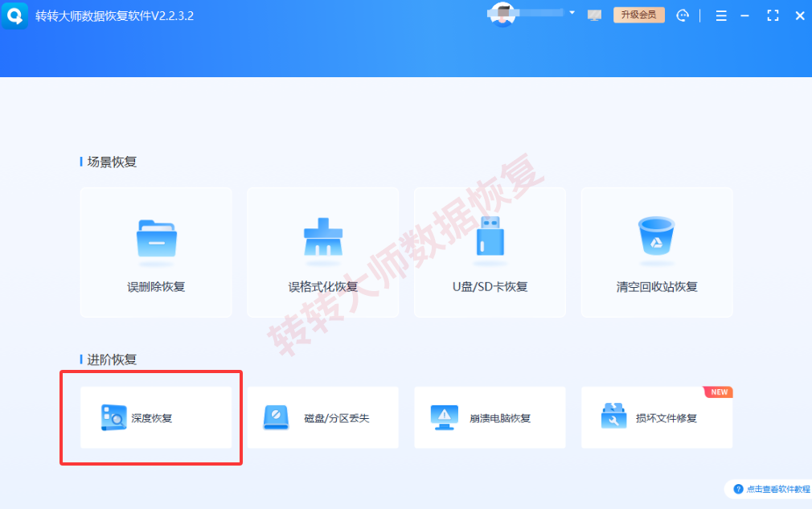The height and width of the screenshot is (509, 812).
Task: Click the U盘/SD卡恢复 USB drive icon
Action: 490,236
